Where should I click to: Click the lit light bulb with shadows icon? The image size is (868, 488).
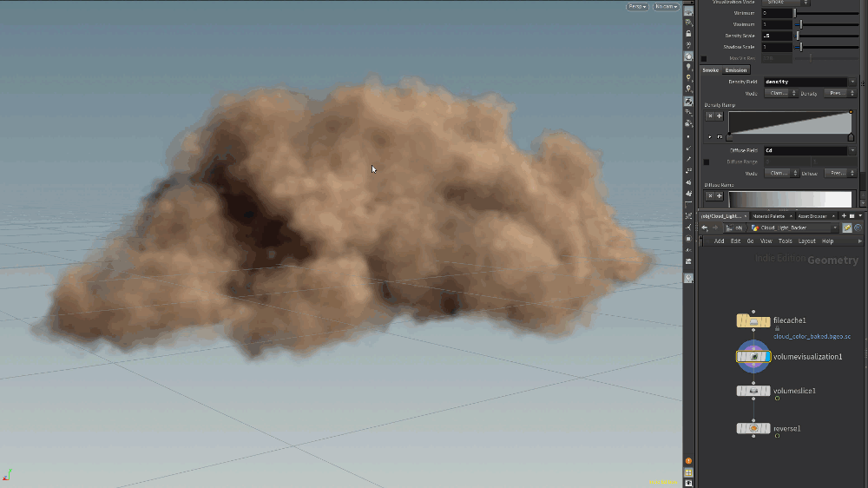(688, 89)
